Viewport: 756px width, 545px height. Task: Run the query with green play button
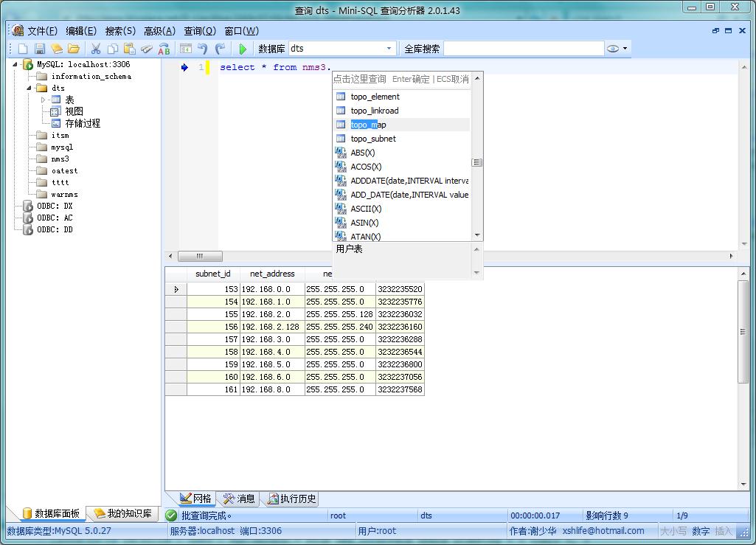coord(243,49)
